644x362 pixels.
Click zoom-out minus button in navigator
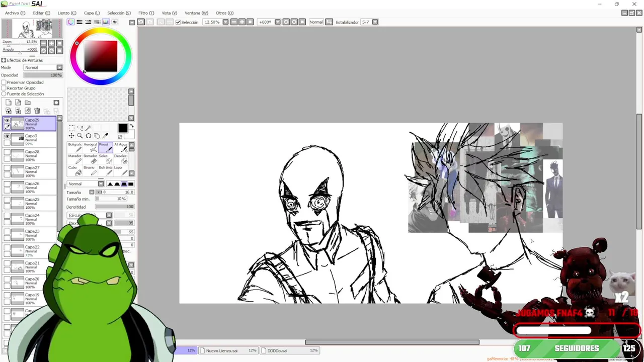pos(43,43)
